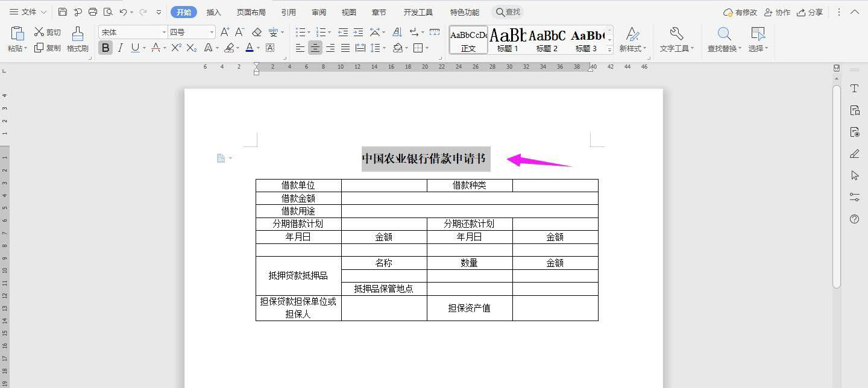Screen dimensions: 868x388
Task: Click the T text panel icon in right sidebar
Action: tap(854, 89)
